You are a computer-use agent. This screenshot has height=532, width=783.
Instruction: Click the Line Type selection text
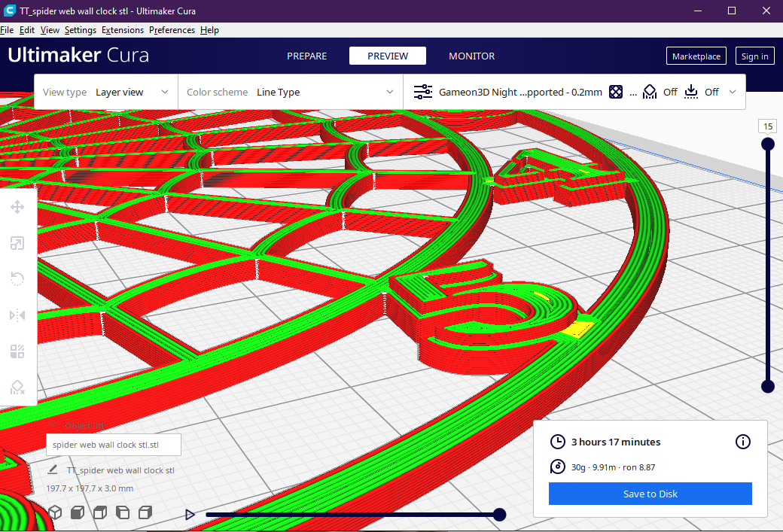[x=278, y=93]
